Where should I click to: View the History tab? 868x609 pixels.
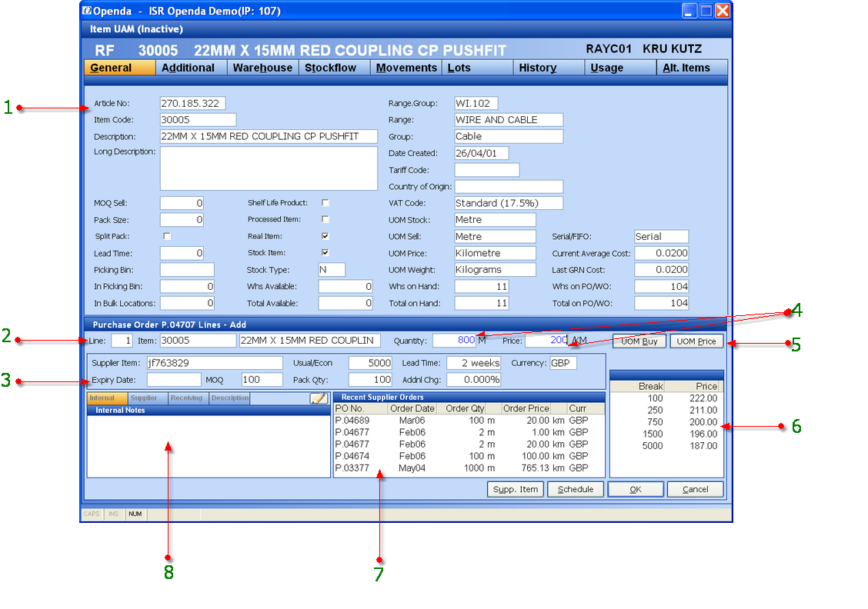549,68
